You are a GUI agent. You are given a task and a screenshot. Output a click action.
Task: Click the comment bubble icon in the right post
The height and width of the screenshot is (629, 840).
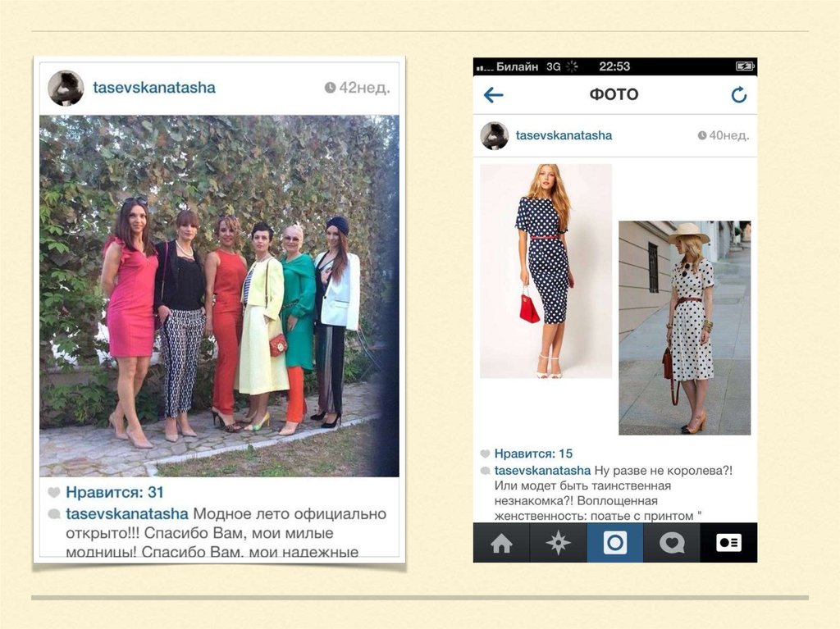point(485,471)
